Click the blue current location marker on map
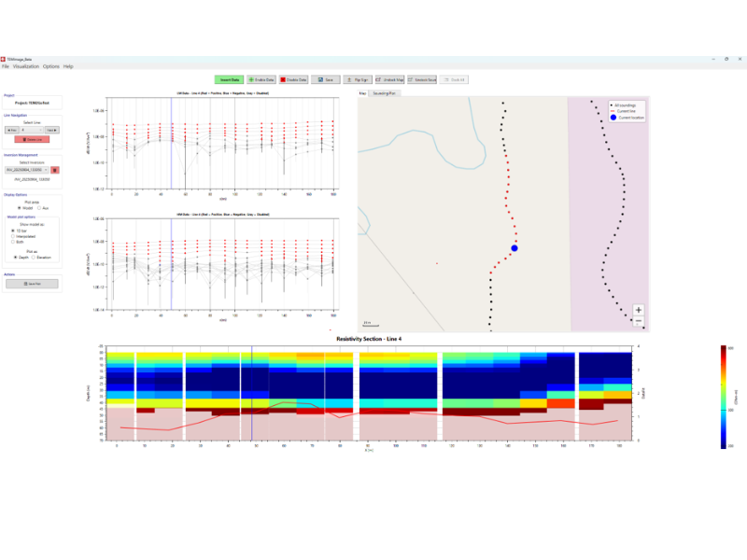The height and width of the screenshot is (560, 747). click(x=514, y=249)
